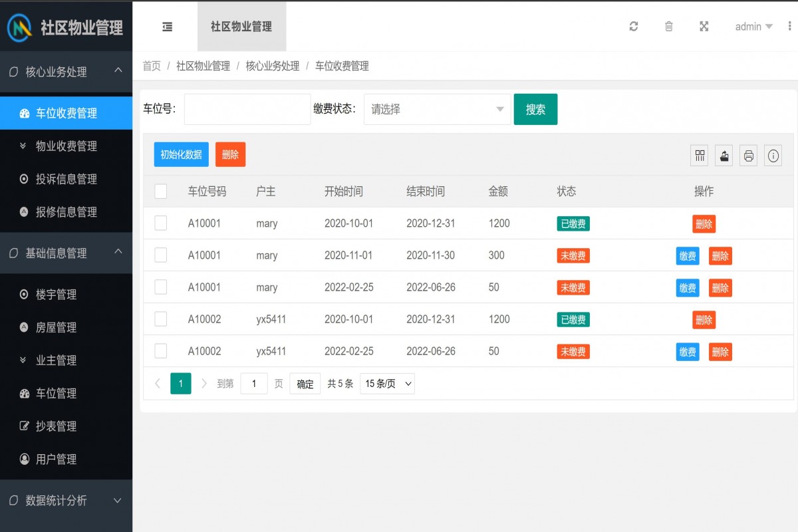This screenshot has width=798, height=532.
Task: Check the first A10001 row checkbox
Action: click(x=160, y=223)
